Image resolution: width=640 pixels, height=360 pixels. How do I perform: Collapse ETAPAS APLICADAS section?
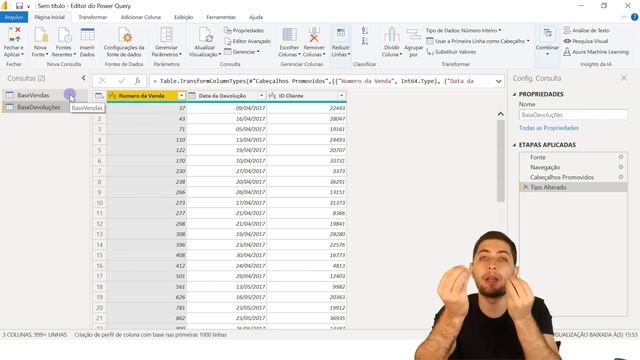[x=515, y=145]
